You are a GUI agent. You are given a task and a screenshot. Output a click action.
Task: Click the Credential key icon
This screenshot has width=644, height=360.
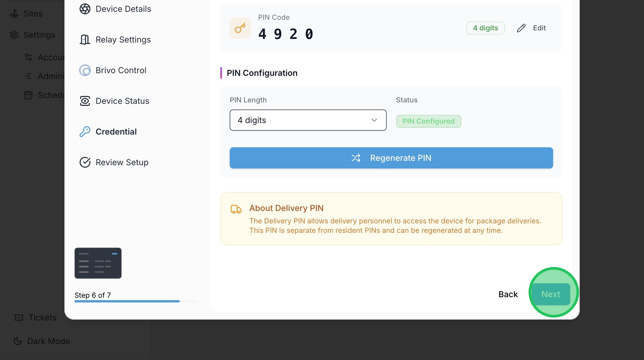click(x=85, y=132)
